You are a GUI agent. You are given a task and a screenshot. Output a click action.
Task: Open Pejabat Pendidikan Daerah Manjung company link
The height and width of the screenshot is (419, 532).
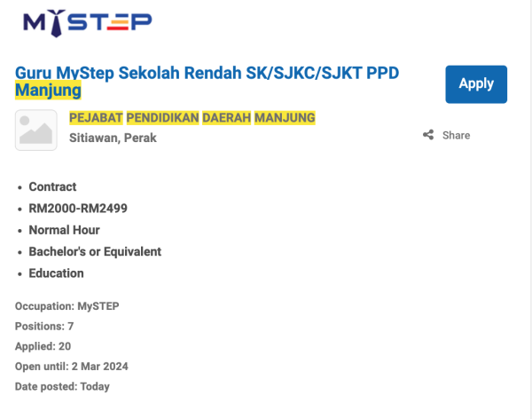192,118
